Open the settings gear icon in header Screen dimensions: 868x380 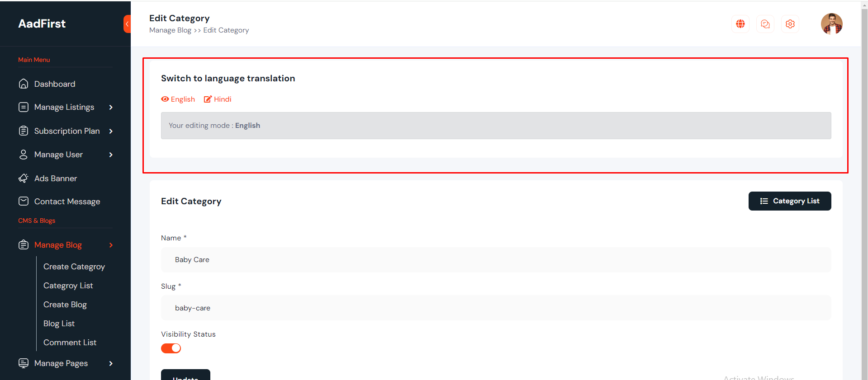point(790,24)
